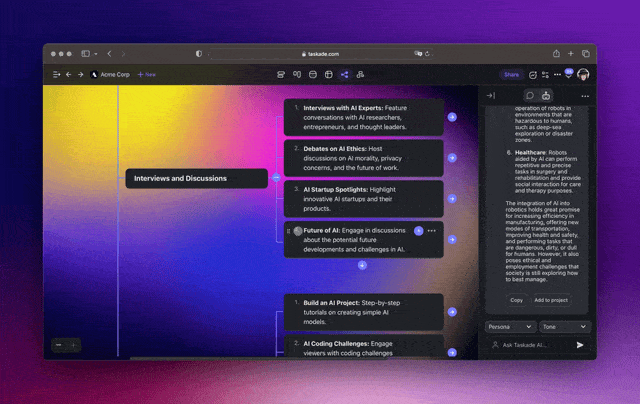
Task: Select the Future of AI node text
Action: point(354,240)
